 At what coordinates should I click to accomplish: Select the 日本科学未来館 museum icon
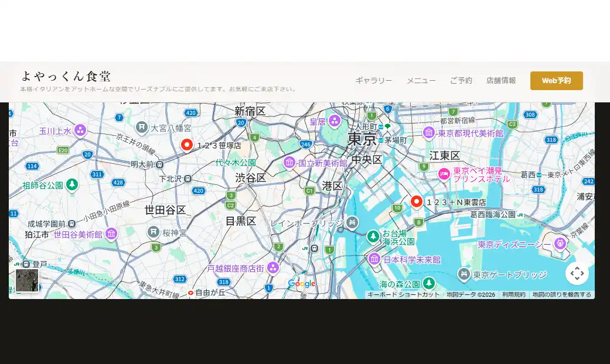tap(375, 259)
